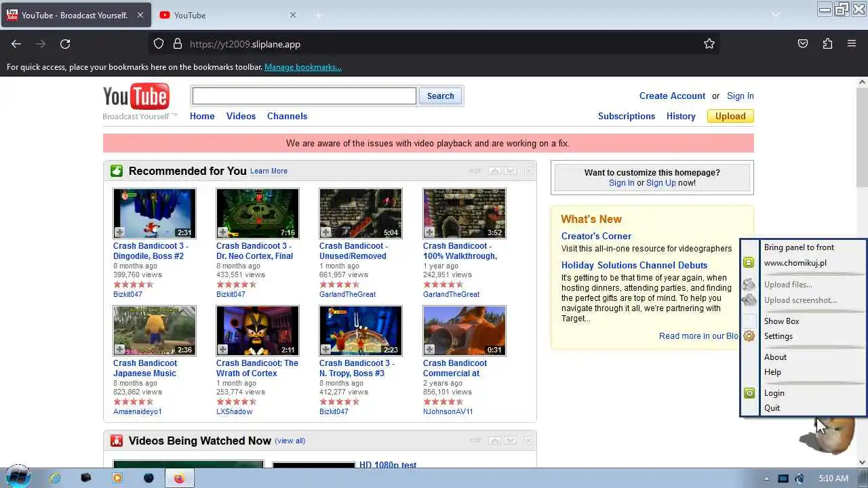Focus the browser address bar
This screenshot has width=868, height=488.
pyautogui.click(x=434, y=44)
